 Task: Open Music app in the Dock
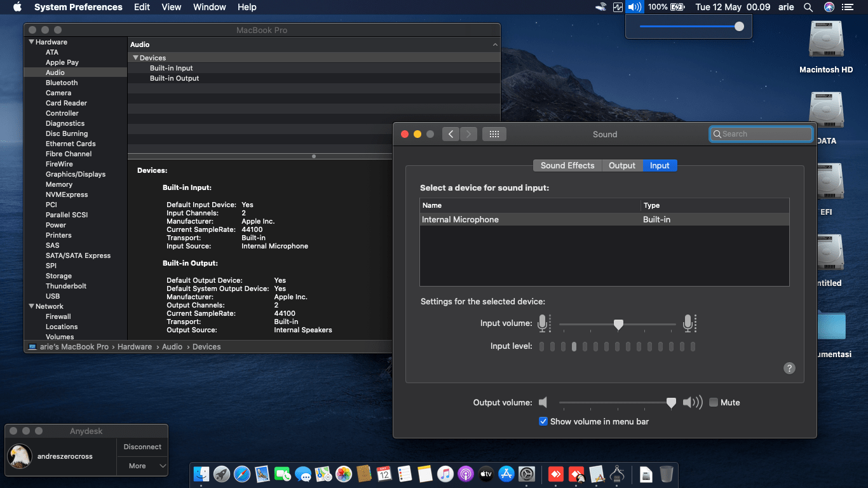(x=445, y=474)
